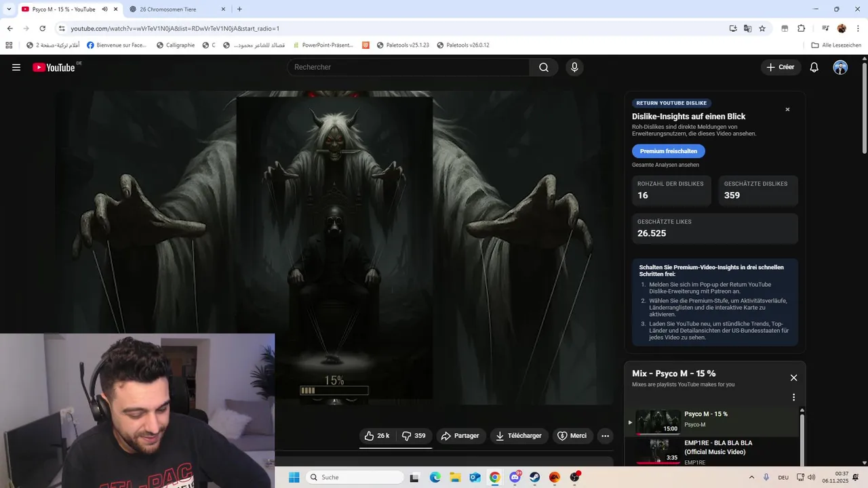868x488 pixels.
Task: Open the Windows Start menu
Action: (294, 477)
